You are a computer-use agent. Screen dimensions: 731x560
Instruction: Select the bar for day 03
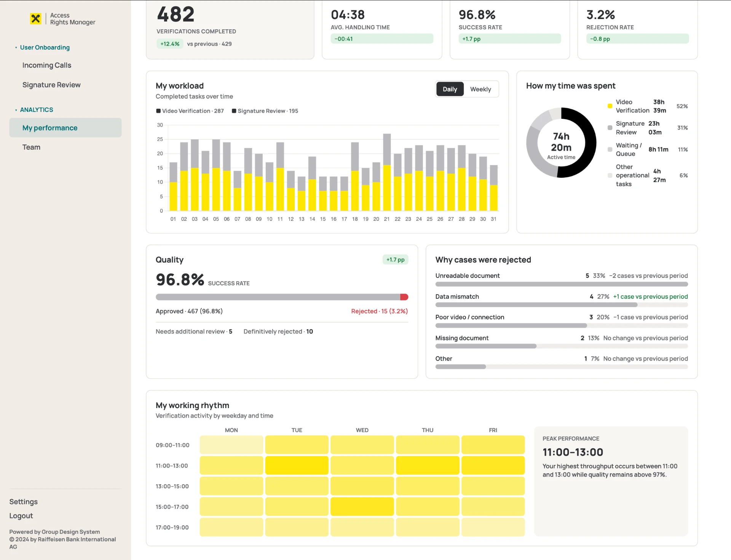coord(195,175)
